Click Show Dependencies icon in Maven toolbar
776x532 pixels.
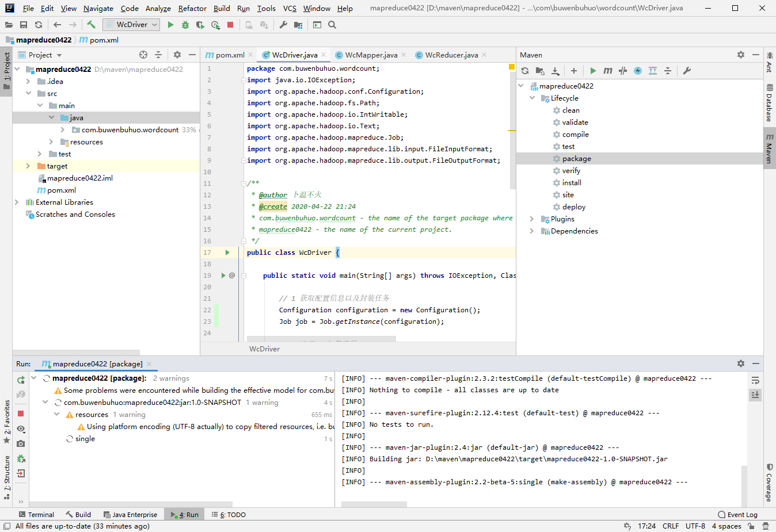tap(653, 71)
